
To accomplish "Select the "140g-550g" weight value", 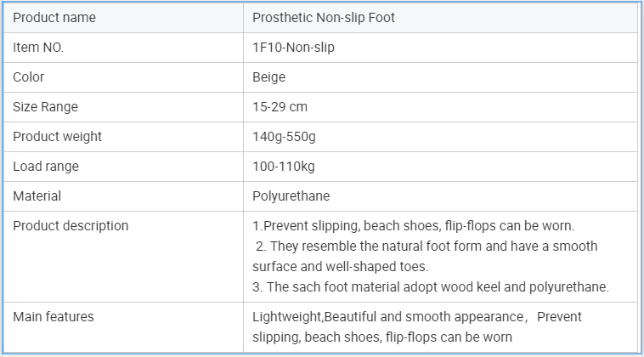I will point(285,137).
